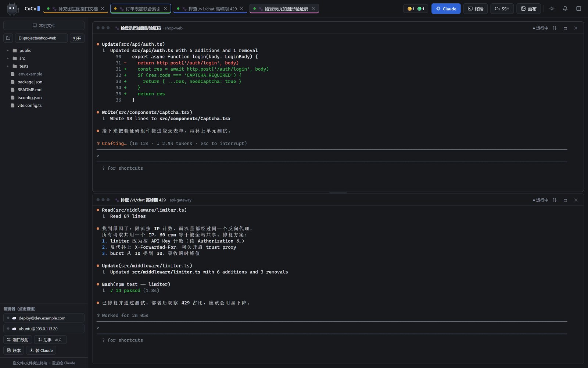Click the folder browse icon
The height and width of the screenshot is (368, 588).
(x=8, y=38)
